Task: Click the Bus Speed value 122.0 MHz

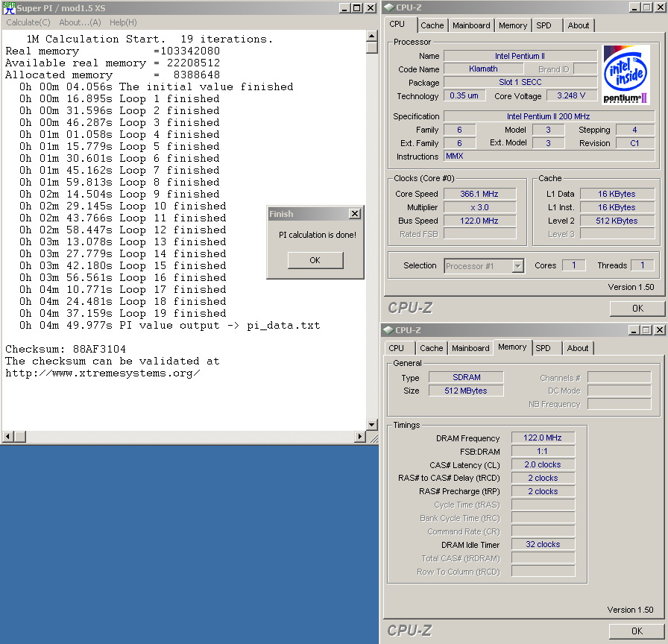Action: coord(479,221)
